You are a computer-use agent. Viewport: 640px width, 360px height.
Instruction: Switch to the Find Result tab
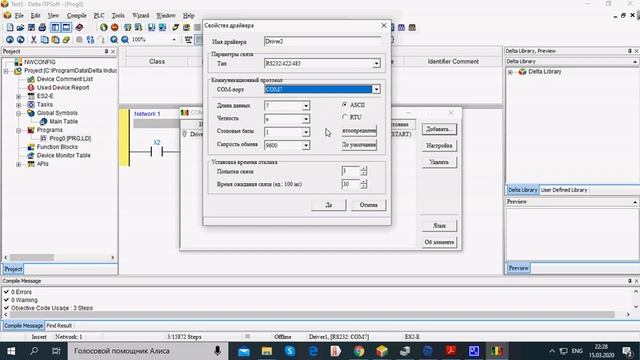59,326
